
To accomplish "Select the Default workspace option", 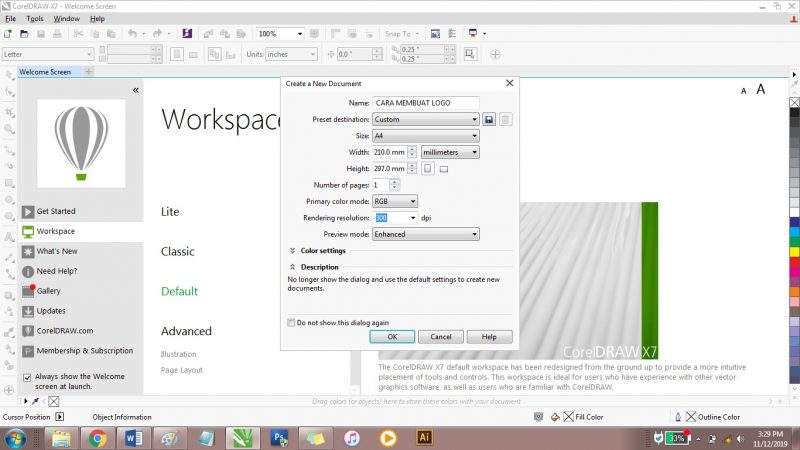I will click(179, 291).
